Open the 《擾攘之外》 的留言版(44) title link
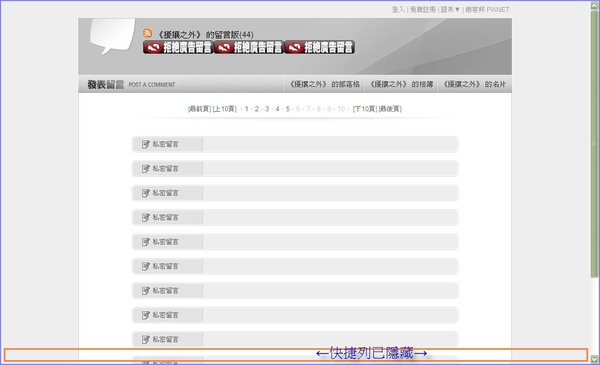 click(205, 35)
